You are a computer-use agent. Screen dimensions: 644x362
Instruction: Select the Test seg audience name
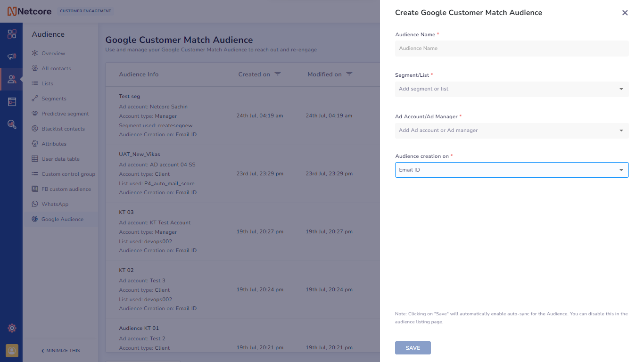(130, 97)
